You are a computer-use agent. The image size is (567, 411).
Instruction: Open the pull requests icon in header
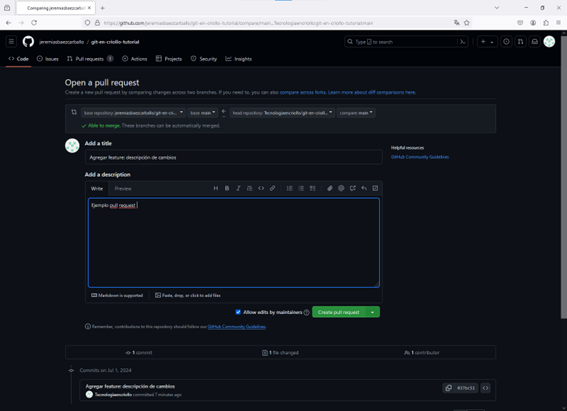pyautogui.click(x=520, y=42)
